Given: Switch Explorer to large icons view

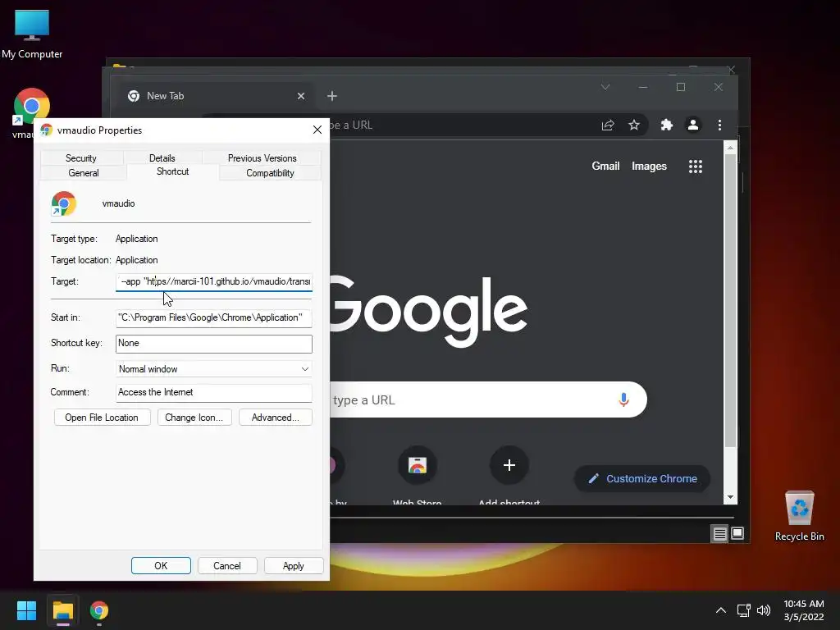Looking at the screenshot, I should coord(737,533).
